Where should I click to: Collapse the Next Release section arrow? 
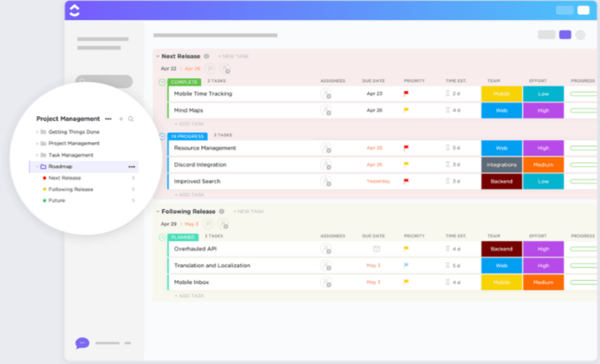click(x=157, y=56)
